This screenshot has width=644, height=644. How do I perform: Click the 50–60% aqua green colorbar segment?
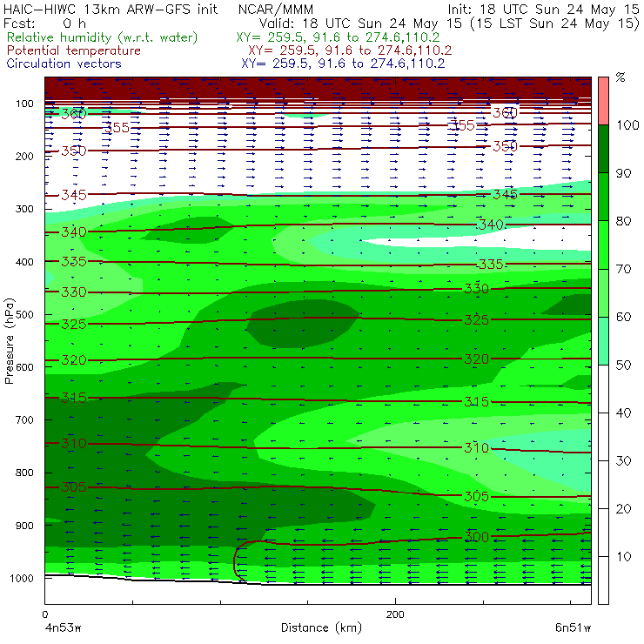point(603,340)
